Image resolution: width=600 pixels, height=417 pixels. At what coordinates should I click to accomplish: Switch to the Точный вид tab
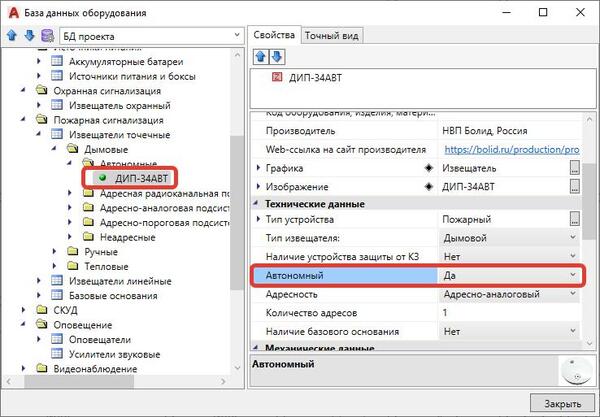pos(332,36)
